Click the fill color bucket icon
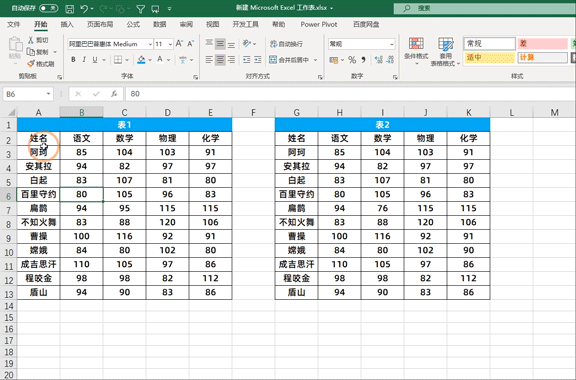Screen dimensions: 576x380 [141, 60]
